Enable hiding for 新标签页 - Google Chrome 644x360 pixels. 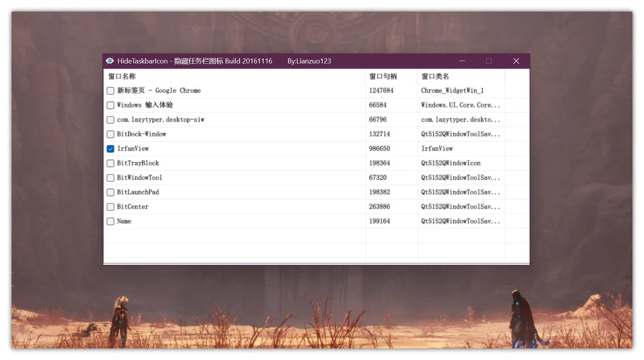click(x=110, y=90)
